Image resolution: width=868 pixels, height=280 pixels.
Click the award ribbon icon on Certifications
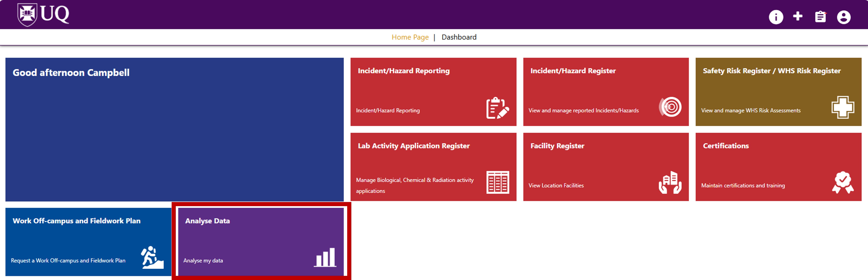click(x=842, y=182)
